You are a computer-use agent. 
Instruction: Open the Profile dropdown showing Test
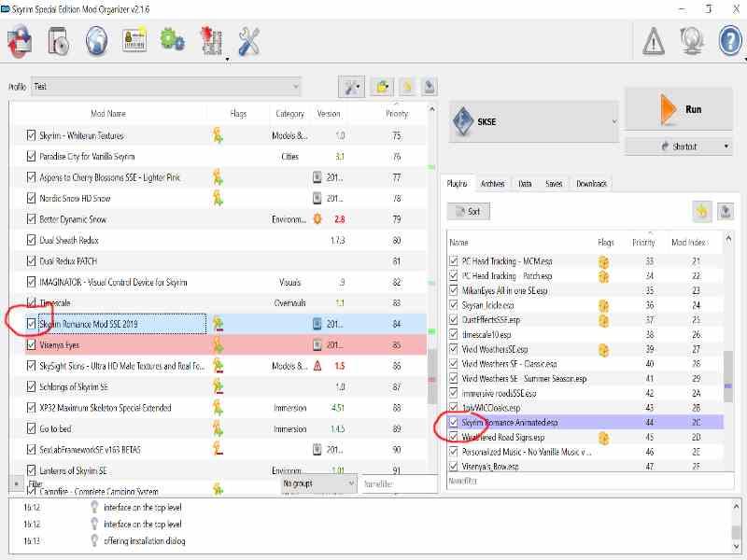(166, 87)
